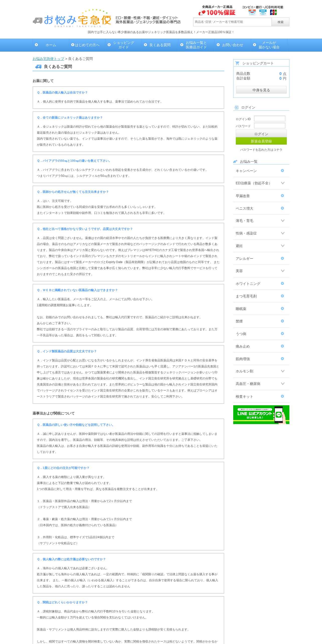Expand the 性病・感染症 category
The width and height of the screenshot is (322, 644).
pyautogui.click(x=261, y=233)
